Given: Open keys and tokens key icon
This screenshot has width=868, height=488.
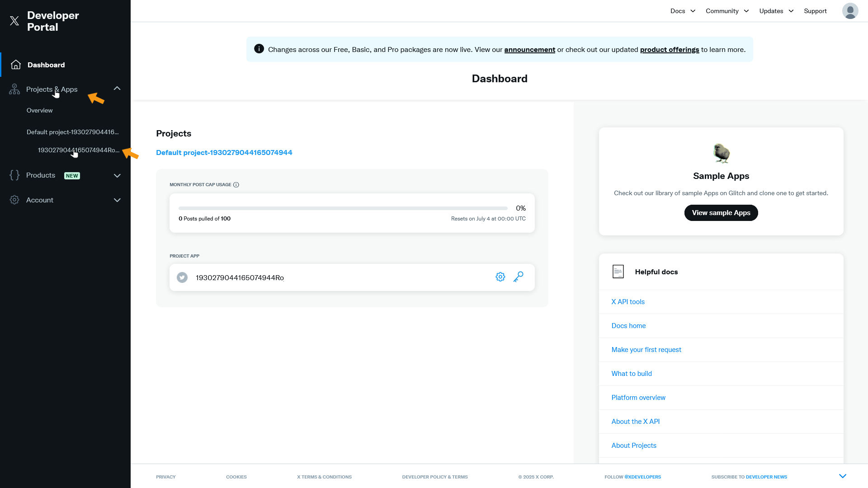Looking at the screenshot, I should pyautogui.click(x=519, y=277).
